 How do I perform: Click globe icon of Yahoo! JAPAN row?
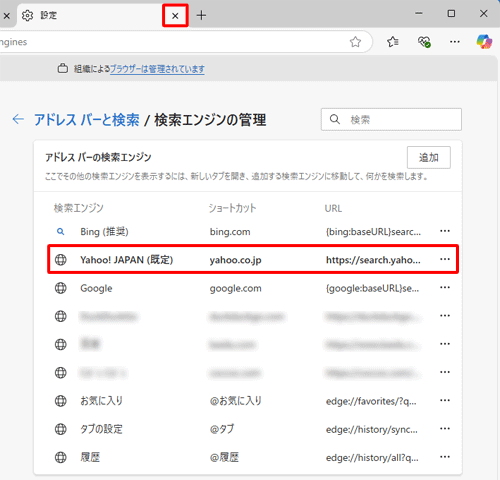click(x=61, y=260)
